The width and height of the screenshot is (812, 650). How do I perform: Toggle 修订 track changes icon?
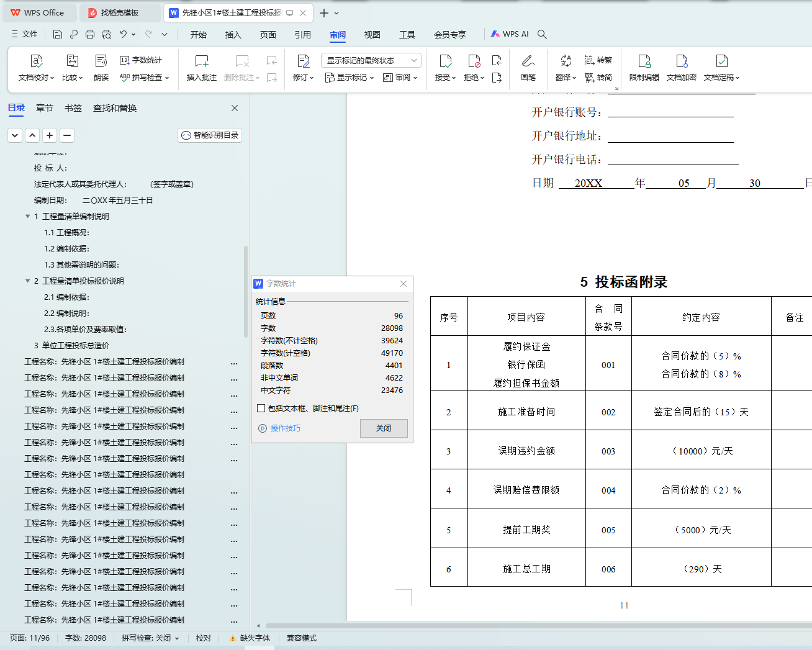[304, 61]
